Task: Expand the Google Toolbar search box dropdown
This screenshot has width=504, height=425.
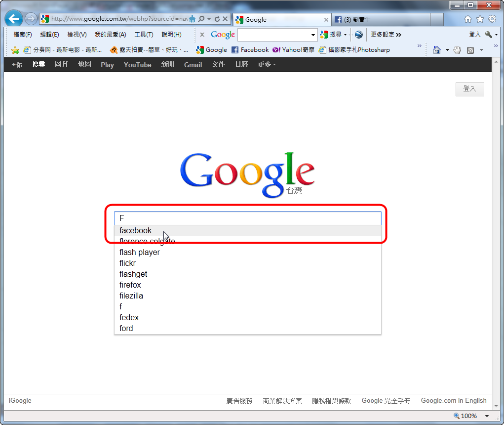Action: point(313,35)
